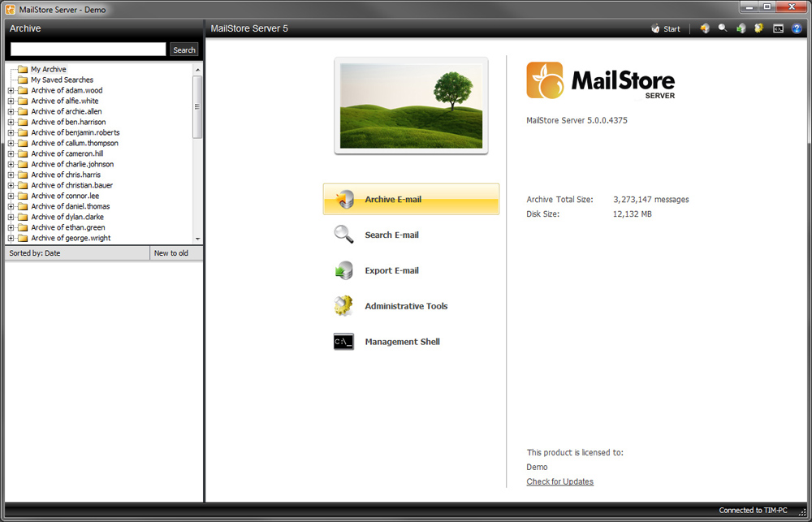Expand Archive of archie.allen node
Viewport: 812px width, 522px height.
click(11, 111)
